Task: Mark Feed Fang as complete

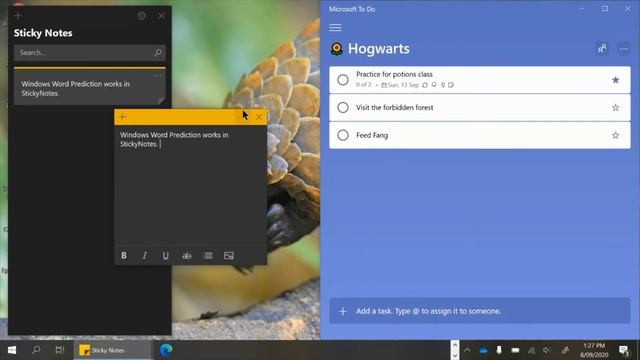Action: tap(343, 135)
